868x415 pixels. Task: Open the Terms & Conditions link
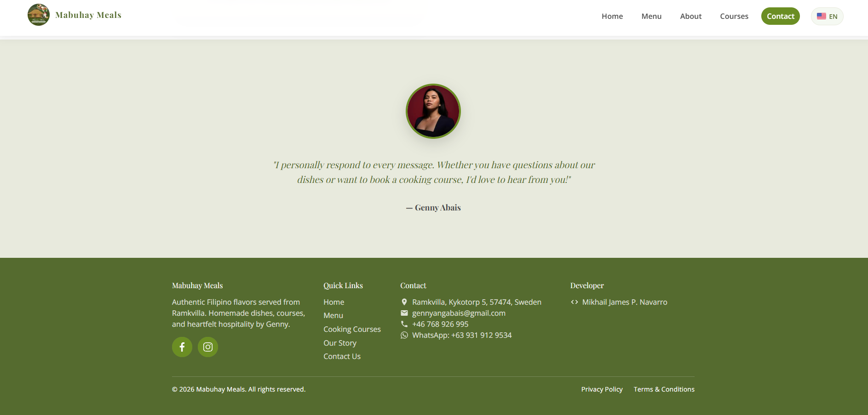click(x=664, y=389)
